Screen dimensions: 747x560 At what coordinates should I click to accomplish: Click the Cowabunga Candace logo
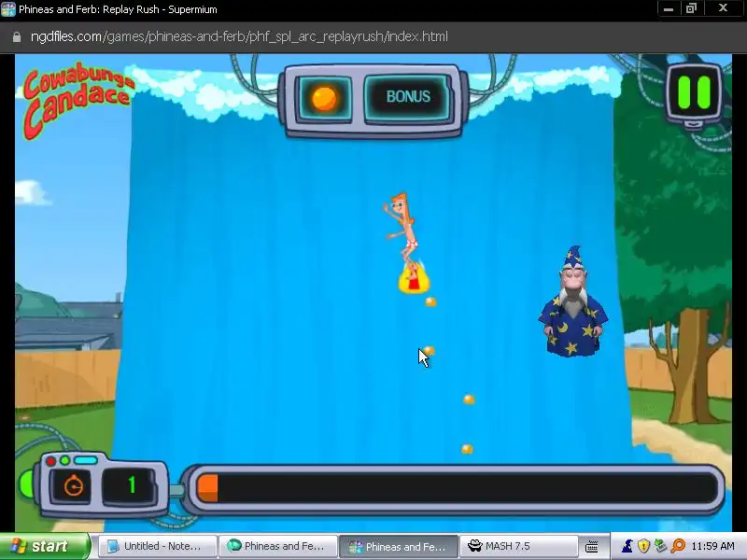click(77, 100)
